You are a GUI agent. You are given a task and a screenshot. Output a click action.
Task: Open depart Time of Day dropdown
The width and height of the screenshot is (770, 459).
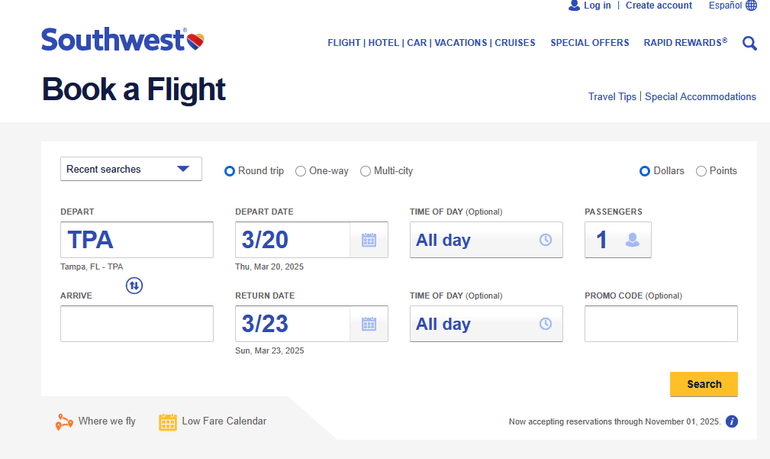tap(486, 240)
